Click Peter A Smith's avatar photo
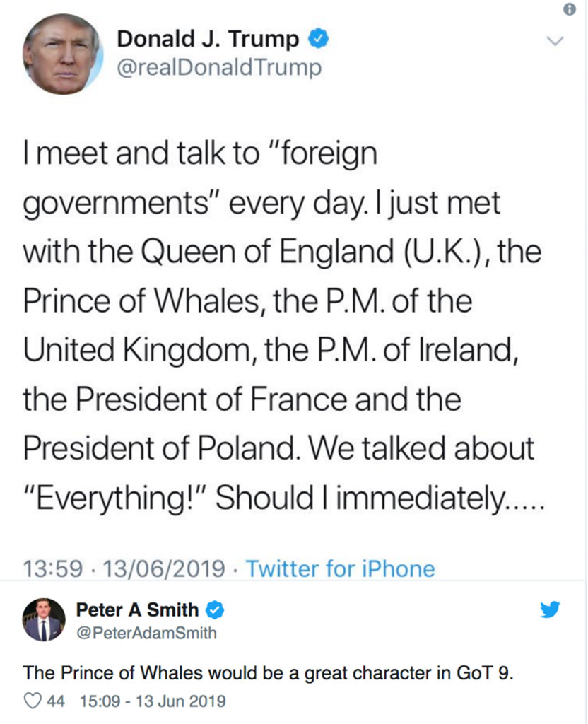The image size is (588, 724). (44, 619)
